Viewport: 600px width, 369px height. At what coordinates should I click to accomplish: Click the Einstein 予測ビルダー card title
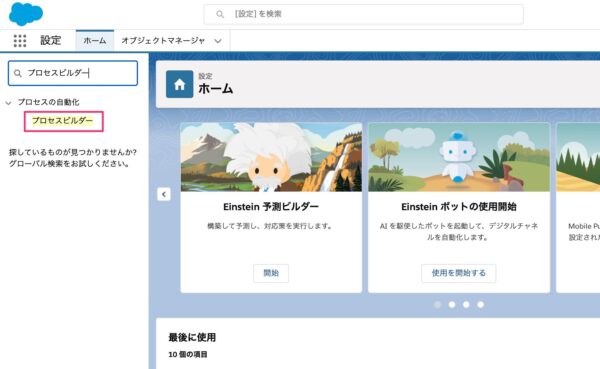271,207
